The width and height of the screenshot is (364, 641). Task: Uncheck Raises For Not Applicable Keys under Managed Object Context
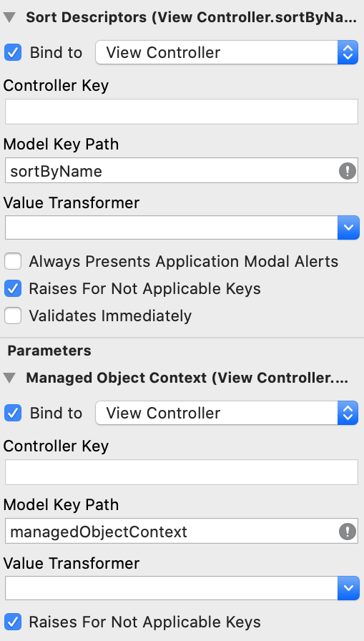(x=13, y=622)
